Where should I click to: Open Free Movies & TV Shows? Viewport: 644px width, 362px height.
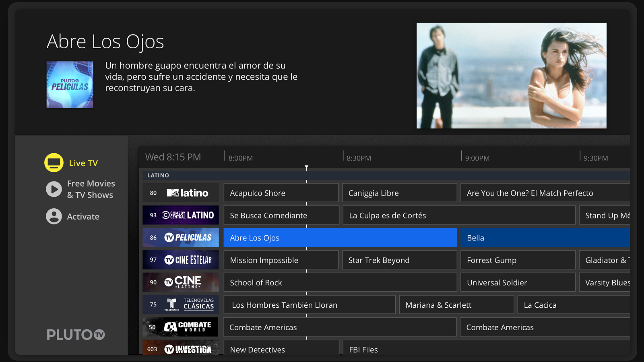tap(54, 189)
